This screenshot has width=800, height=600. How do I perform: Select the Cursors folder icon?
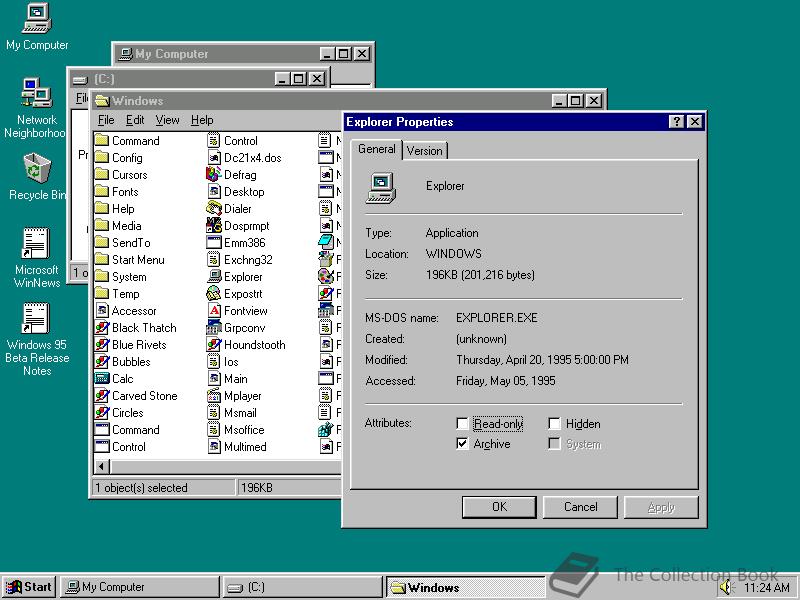click(x=102, y=174)
